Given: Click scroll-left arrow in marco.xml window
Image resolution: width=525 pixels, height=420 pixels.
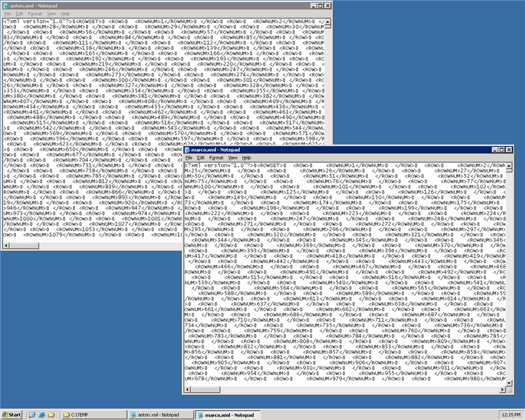Looking at the screenshot, I should point(188,390).
